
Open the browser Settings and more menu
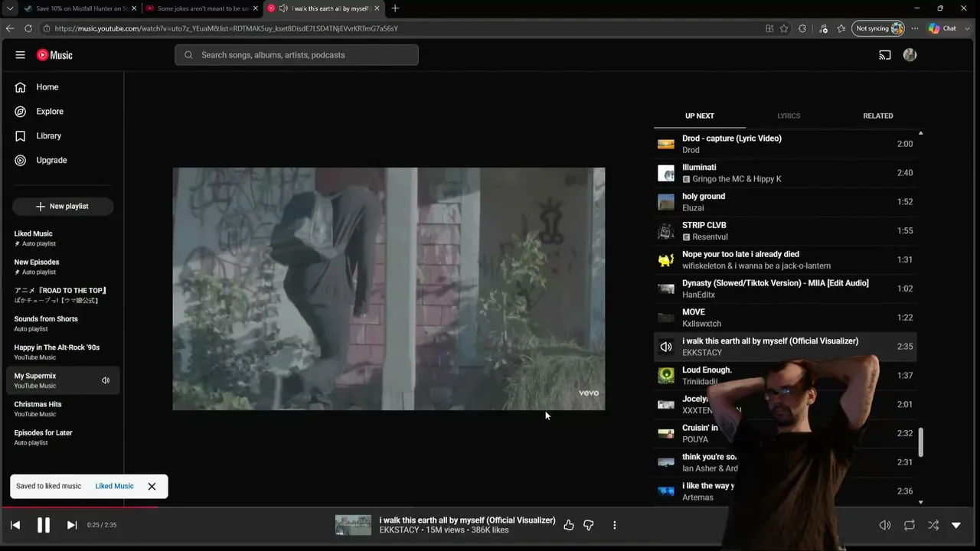[x=914, y=28]
